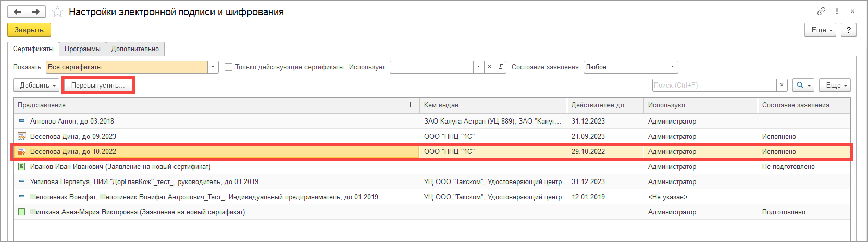Expand the 'Показать' dropdown list
868x242 pixels.
click(213, 67)
